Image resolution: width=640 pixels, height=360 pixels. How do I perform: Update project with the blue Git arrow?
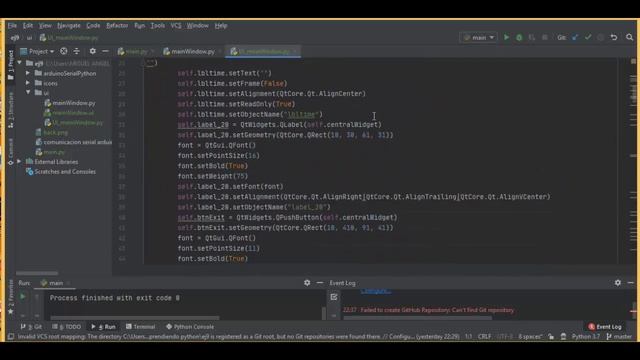point(575,37)
